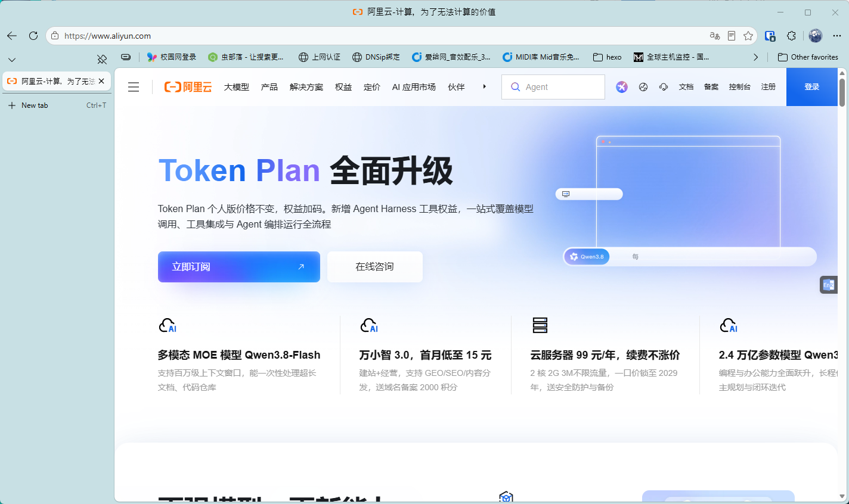This screenshot has height=504, width=849.
Task: Go back with the browser back arrow
Action: (12, 36)
